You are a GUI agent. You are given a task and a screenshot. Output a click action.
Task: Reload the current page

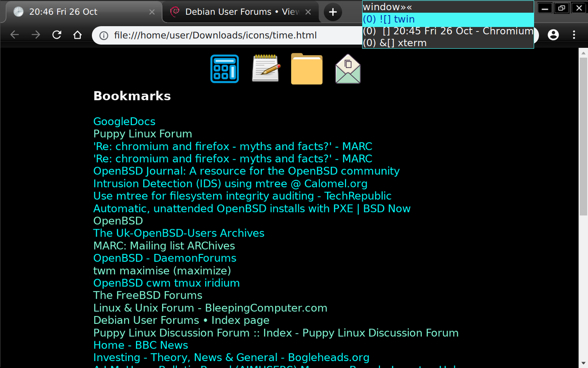click(x=57, y=35)
